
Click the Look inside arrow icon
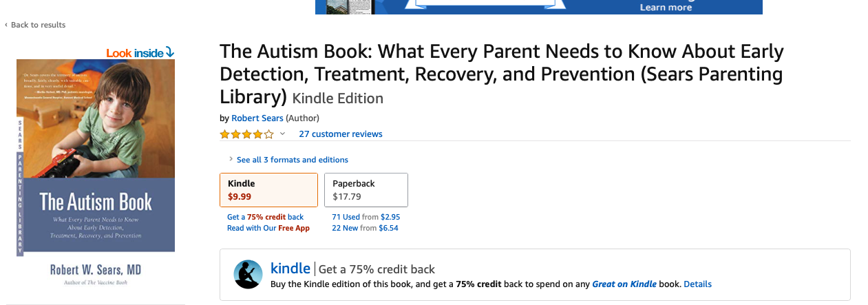[x=170, y=52]
